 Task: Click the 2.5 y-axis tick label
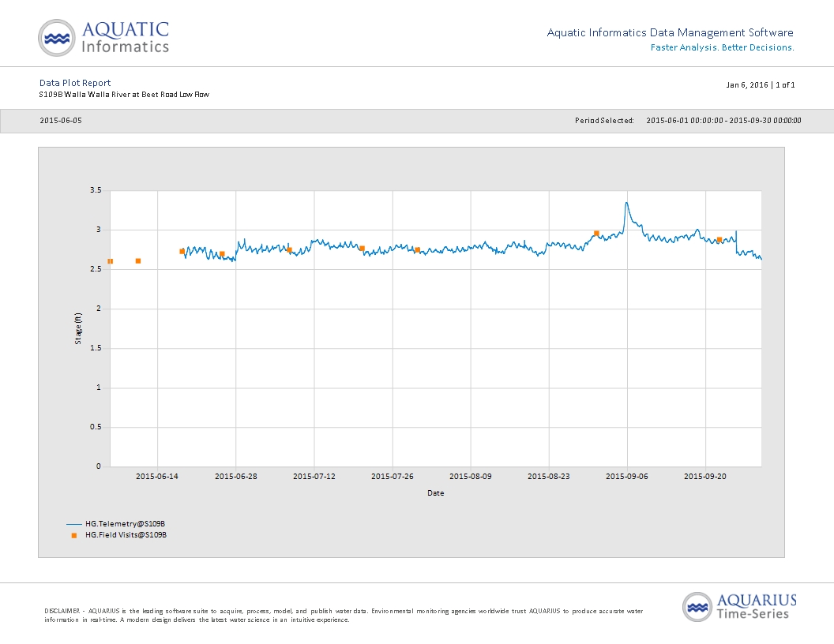(96, 269)
